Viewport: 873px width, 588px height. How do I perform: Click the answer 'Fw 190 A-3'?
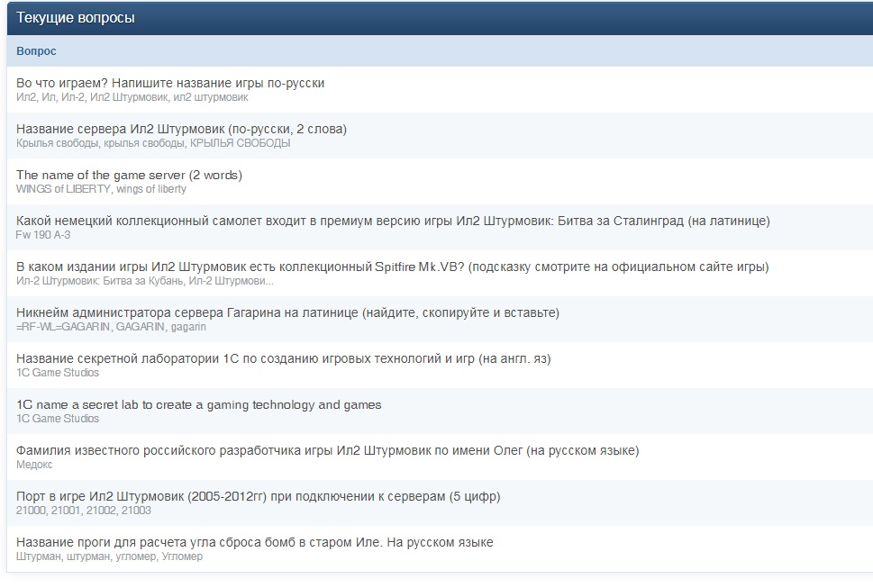43,235
